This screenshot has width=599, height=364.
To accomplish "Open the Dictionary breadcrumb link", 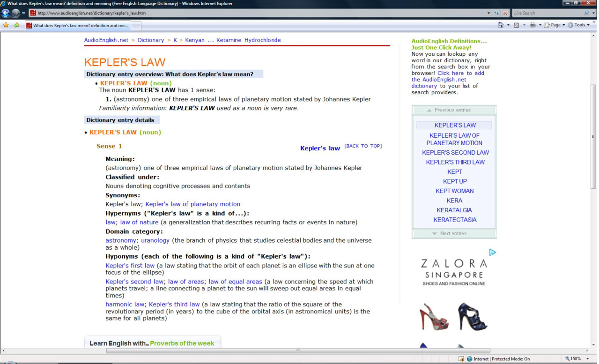I will (x=151, y=40).
